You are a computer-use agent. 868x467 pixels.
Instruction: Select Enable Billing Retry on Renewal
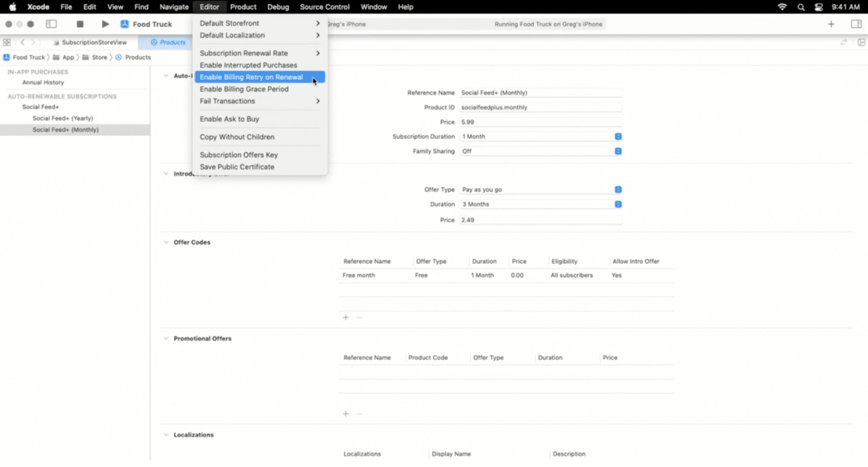pos(260,77)
